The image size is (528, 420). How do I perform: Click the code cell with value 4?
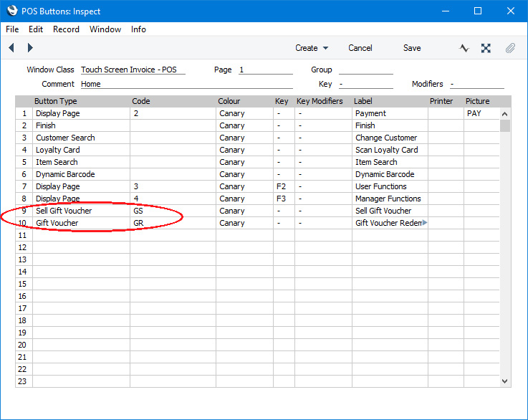173,199
